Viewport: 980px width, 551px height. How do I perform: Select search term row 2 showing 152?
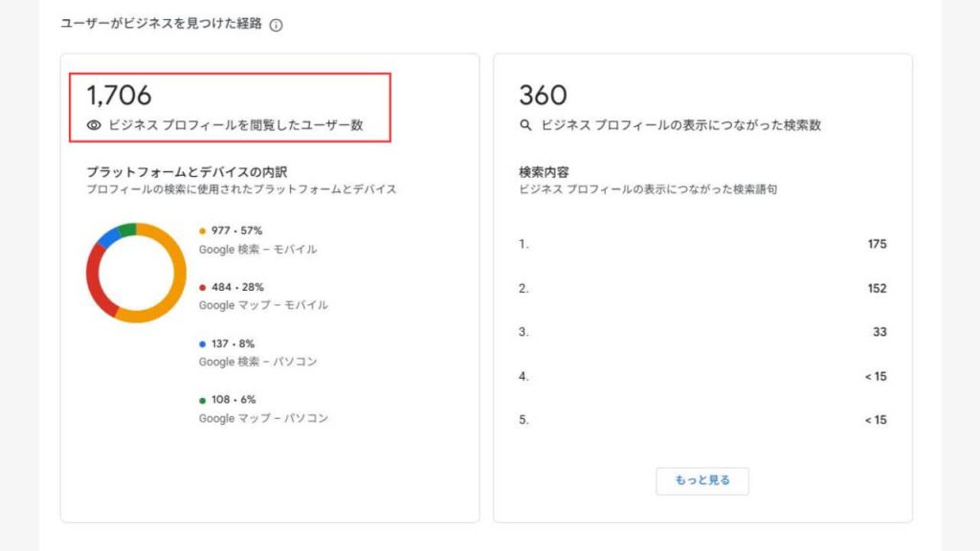(699, 288)
